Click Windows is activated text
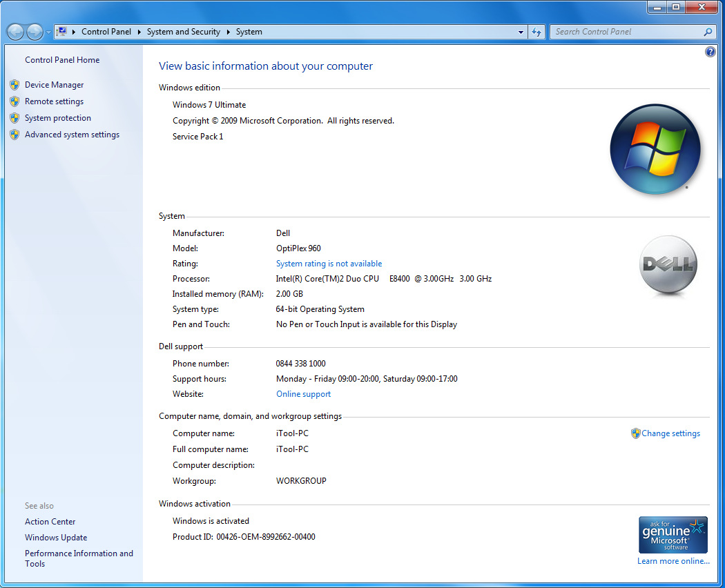 click(x=211, y=521)
